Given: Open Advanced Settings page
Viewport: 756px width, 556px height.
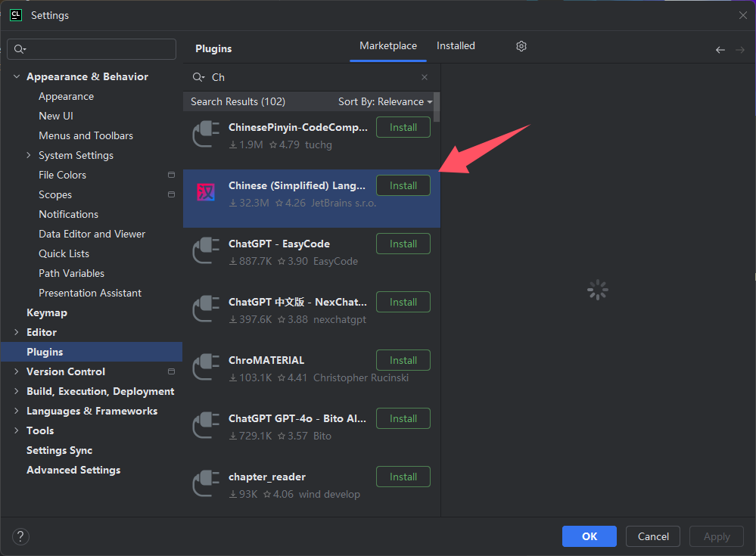Looking at the screenshot, I should (x=73, y=470).
